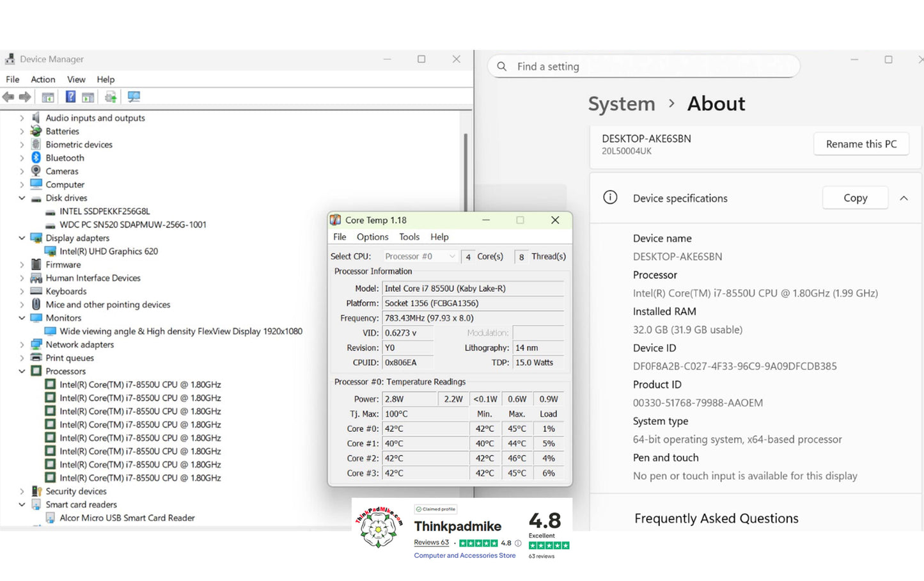This screenshot has width=924, height=581.
Task: Open Help via the blue question mark icon
Action: pos(70,97)
